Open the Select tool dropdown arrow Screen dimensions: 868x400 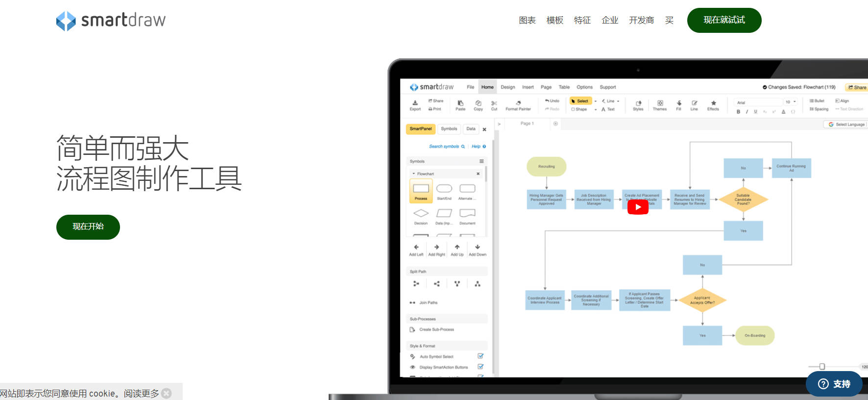(x=596, y=101)
